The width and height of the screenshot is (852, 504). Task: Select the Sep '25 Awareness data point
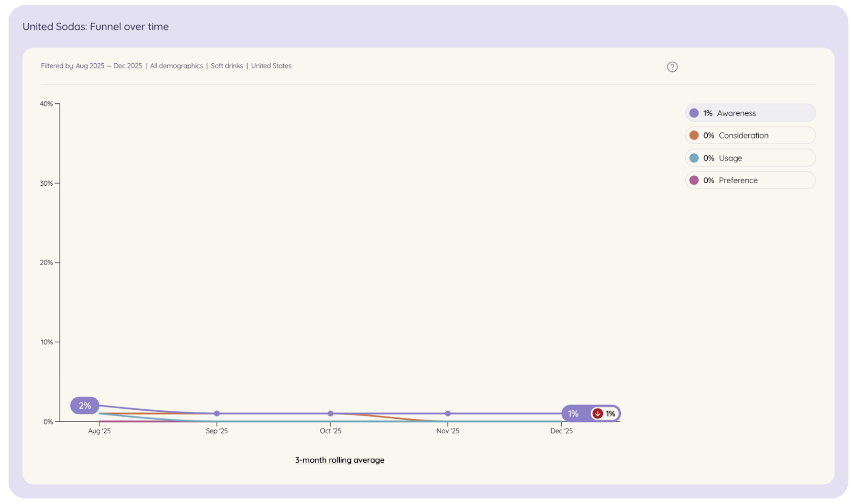tap(217, 414)
